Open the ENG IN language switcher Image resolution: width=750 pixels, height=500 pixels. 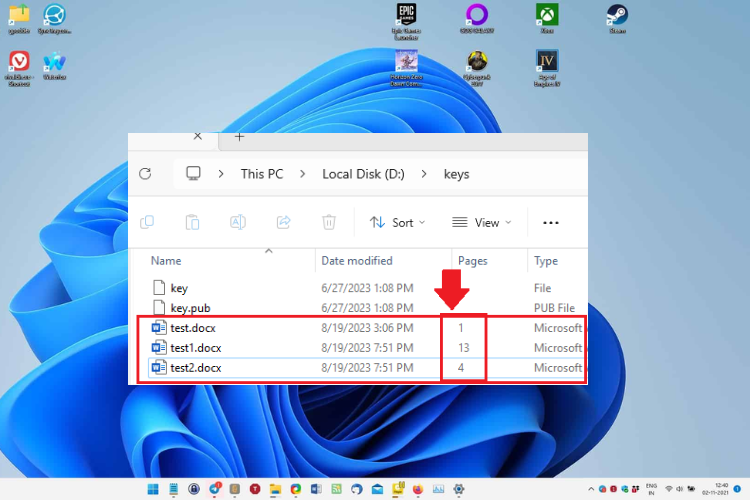(x=651, y=489)
